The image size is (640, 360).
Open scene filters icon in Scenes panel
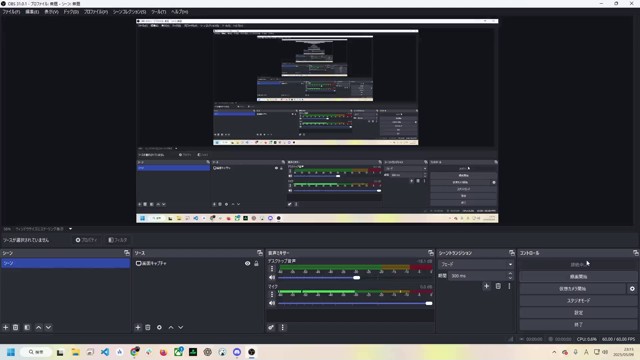pos(27,327)
